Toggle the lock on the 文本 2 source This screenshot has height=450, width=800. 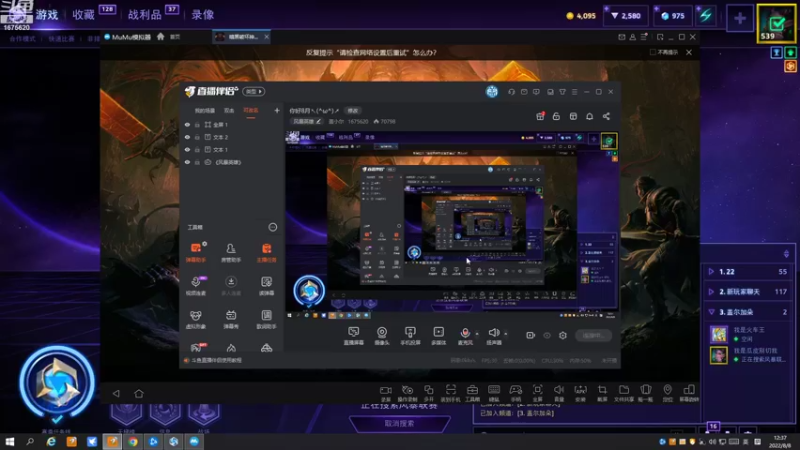pos(197,137)
